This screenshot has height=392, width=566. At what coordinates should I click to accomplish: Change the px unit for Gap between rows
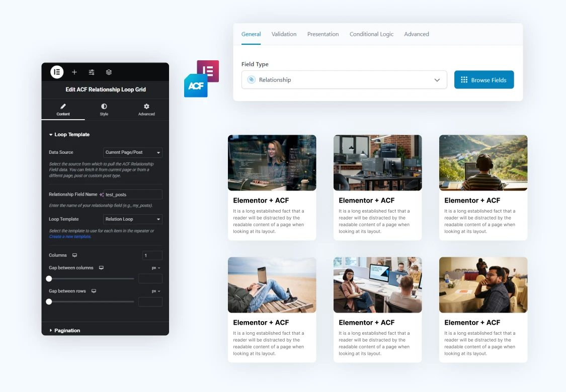(x=156, y=291)
